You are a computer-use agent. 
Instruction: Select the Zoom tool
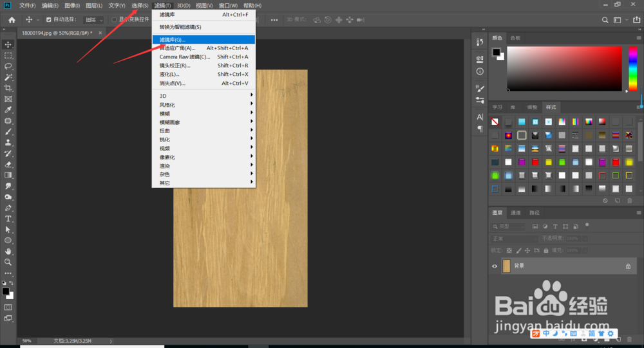pyautogui.click(x=8, y=262)
